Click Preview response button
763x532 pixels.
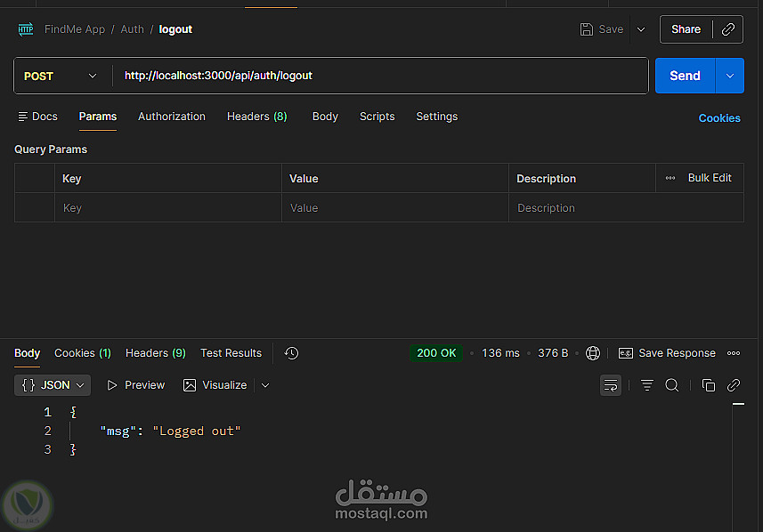pyautogui.click(x=135, y=385)
